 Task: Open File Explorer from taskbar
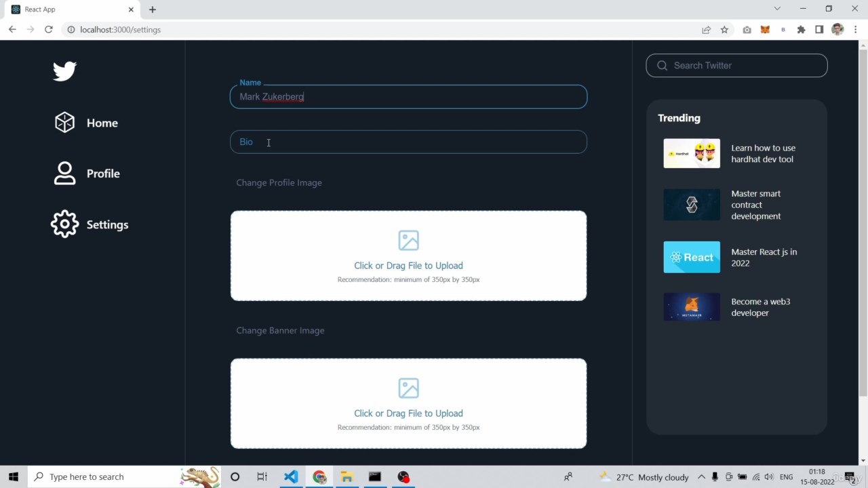click(347, 477)
